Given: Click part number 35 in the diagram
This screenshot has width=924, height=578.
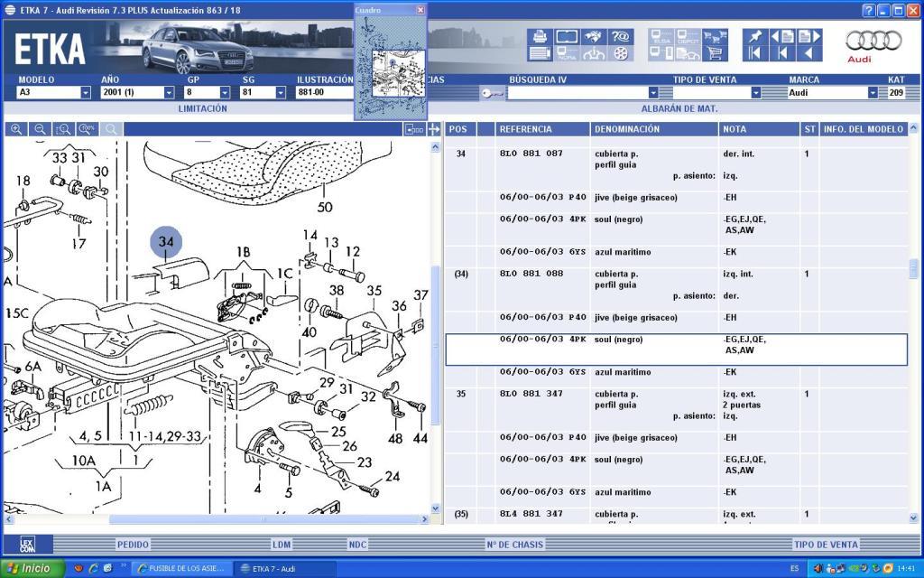Looking at the screenshot, I should [374, 291].
